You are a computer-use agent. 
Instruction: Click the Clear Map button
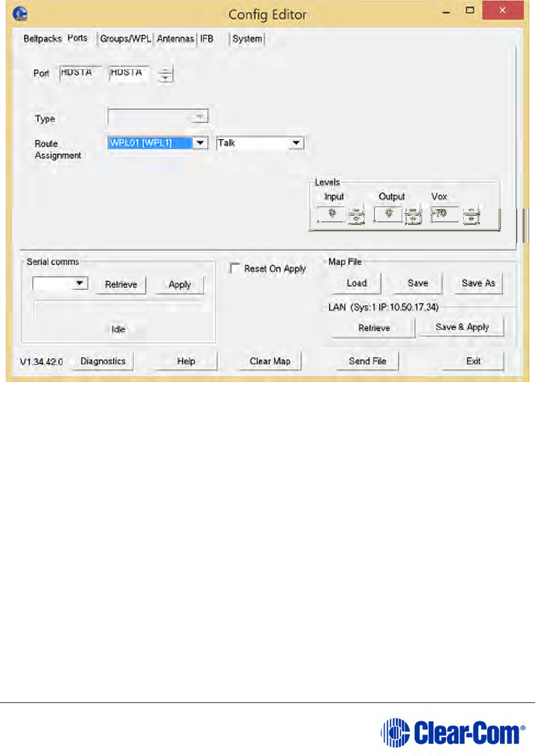pyautogui.click(x=270, y=361)
